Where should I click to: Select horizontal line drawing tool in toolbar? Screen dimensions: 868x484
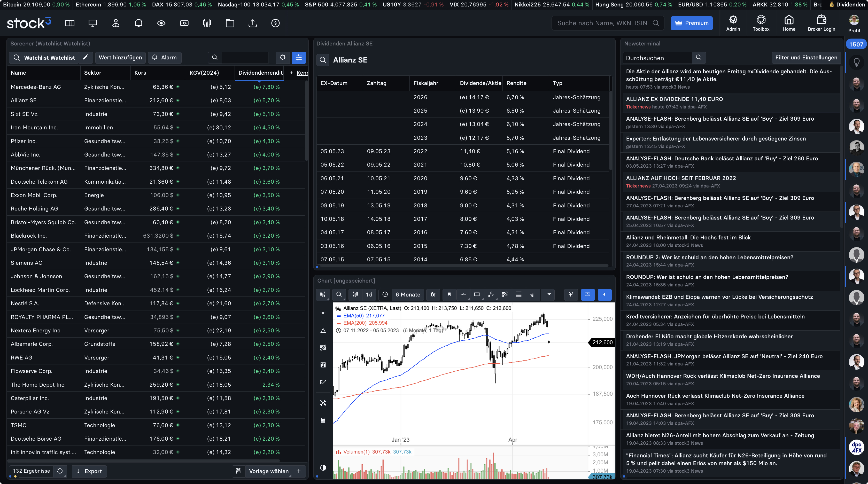[463, 294]
